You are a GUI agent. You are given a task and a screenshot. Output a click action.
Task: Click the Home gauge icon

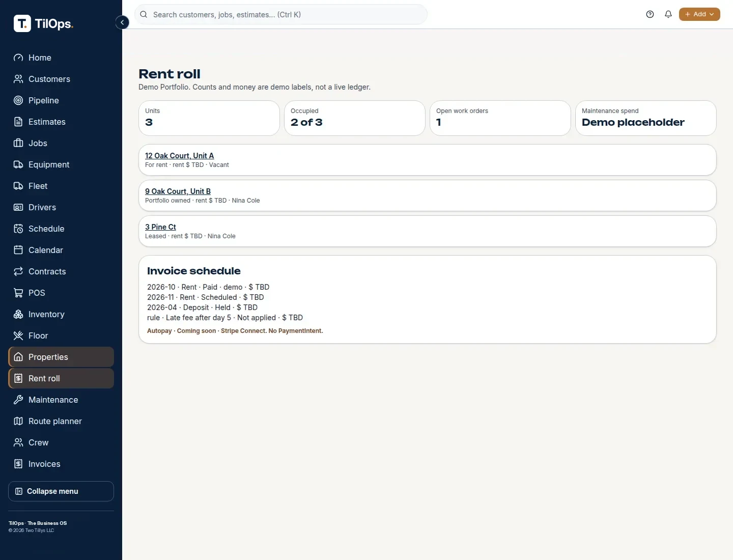click(x=18, y=58)
